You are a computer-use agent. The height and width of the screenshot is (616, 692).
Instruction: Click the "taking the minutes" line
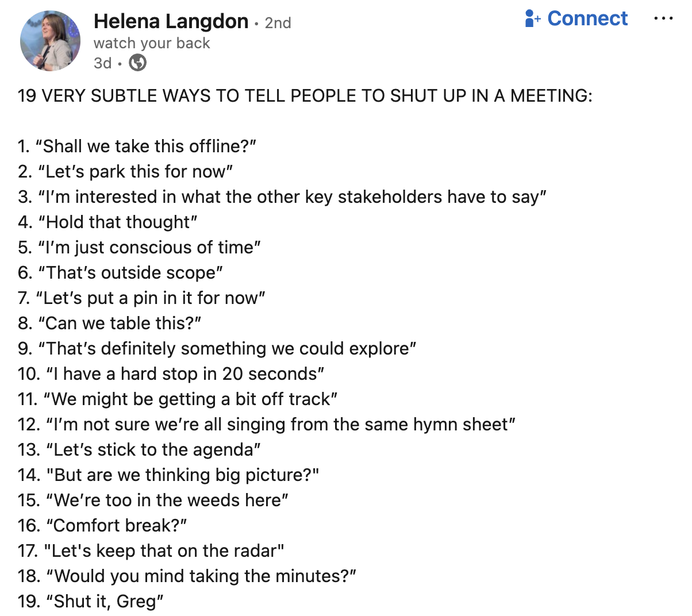pos(187,576)
